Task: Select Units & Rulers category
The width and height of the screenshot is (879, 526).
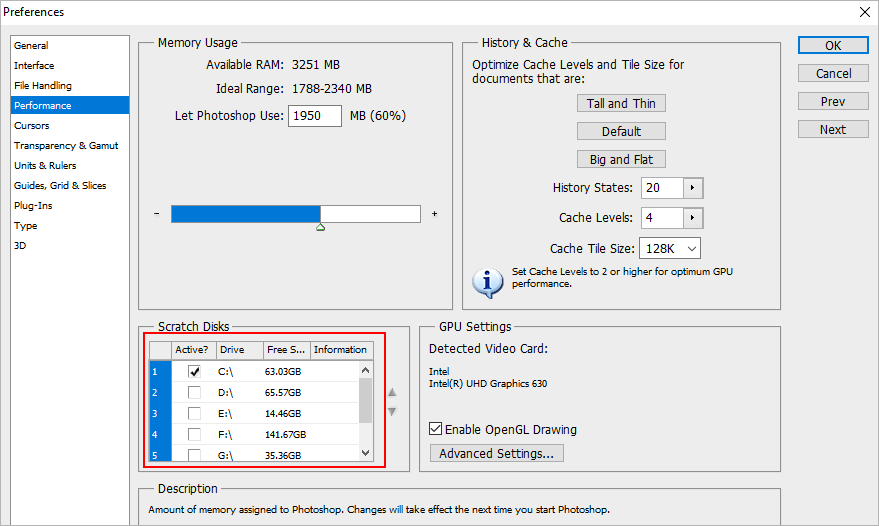Action: coord(45,165)
